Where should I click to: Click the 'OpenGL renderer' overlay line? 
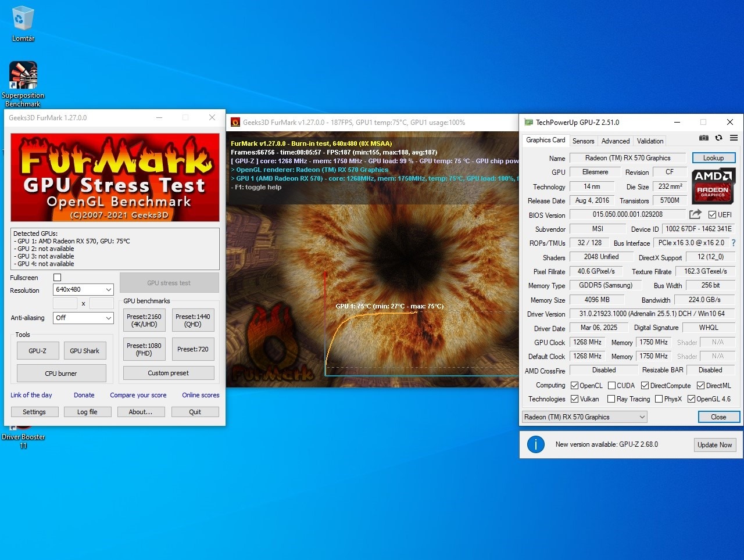(x=310, y=170)
